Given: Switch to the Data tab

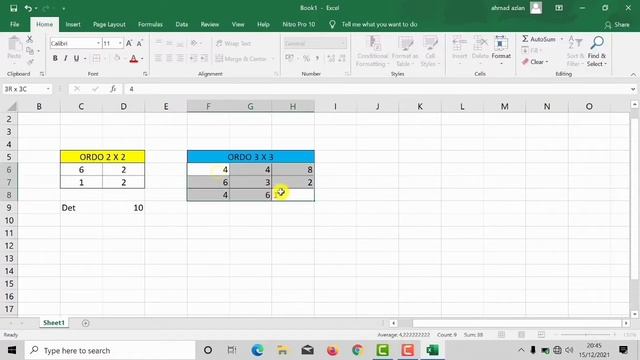Looking at the screenshot, I should [x=182, y=24].
